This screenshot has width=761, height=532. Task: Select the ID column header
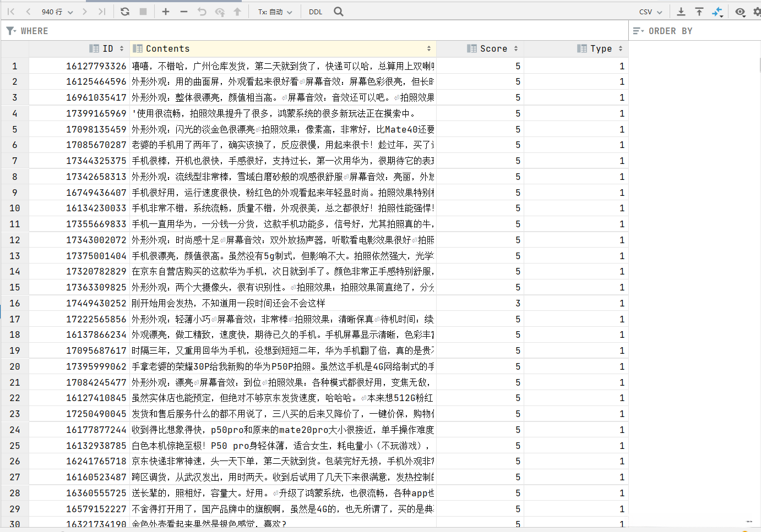point(79,48)
